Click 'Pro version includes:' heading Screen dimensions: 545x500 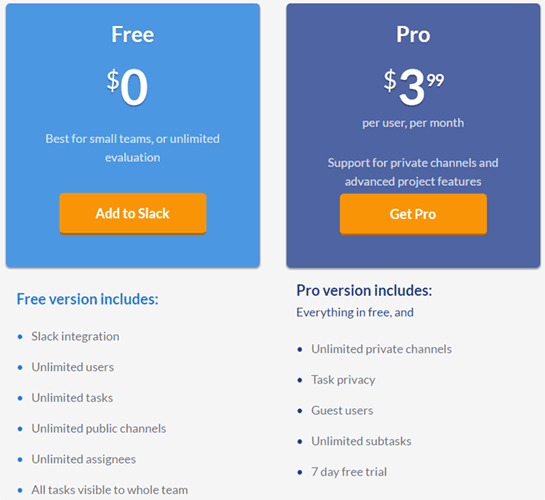click(364, 290)
